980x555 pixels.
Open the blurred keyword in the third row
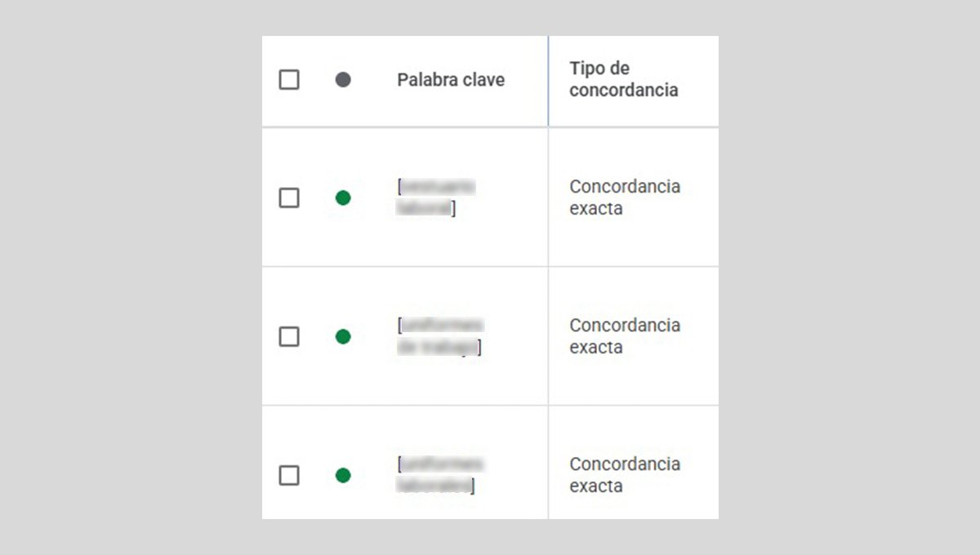tap(439, 475)
